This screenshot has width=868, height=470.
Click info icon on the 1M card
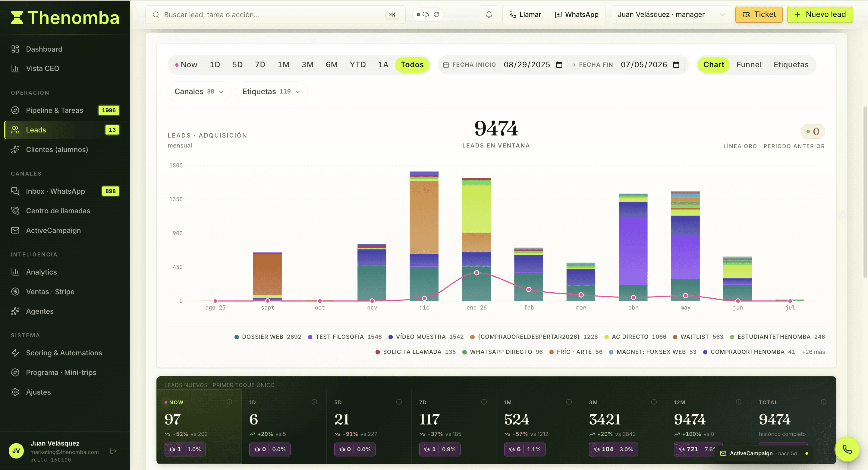pos(569,402)
